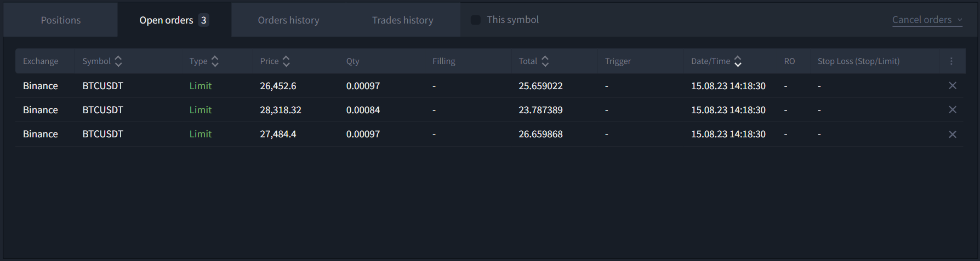Click the Exchange column header
Image resolution: width=980 pixels, height=261 pixels.
pos(41,61)
